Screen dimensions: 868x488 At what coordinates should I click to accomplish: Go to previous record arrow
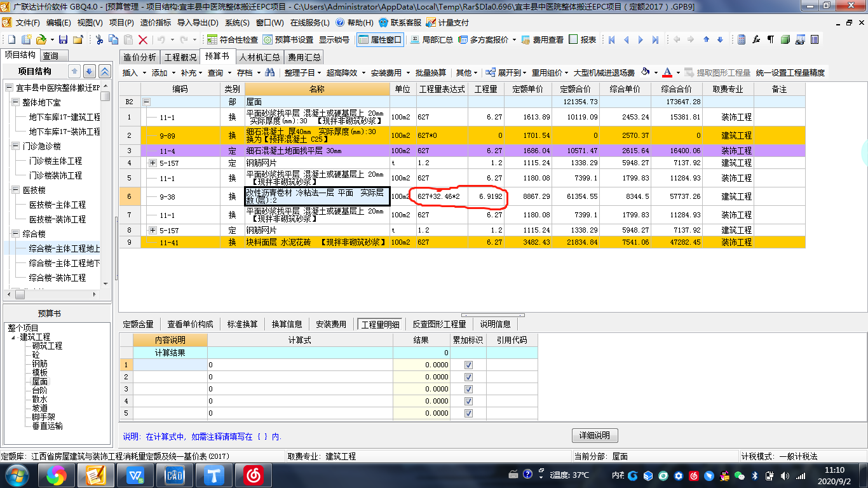(x=626, y=39)
